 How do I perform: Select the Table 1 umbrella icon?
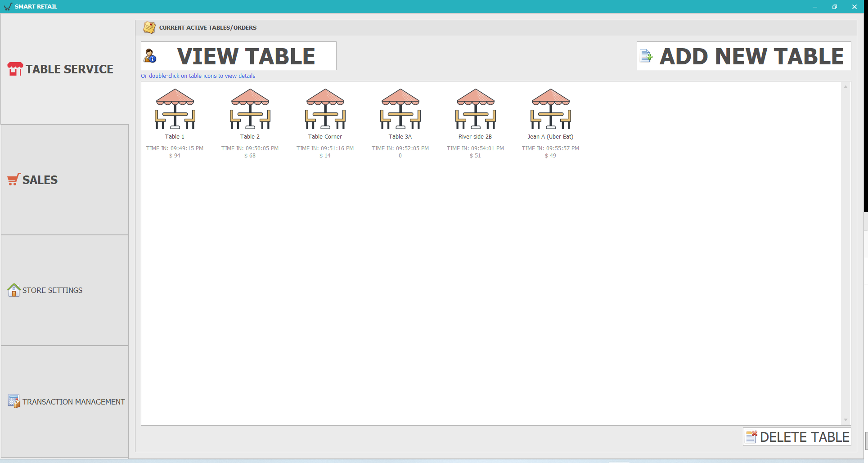pos(175,109)
